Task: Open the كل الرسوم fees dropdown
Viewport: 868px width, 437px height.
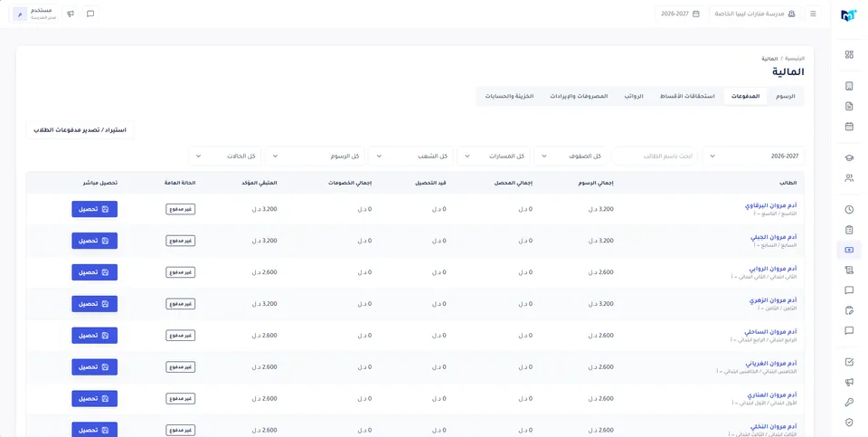Action: tap(315, 157)
